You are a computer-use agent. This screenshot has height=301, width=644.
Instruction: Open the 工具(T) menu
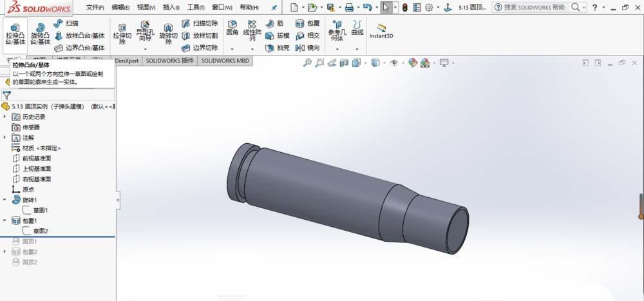point(196,7)
